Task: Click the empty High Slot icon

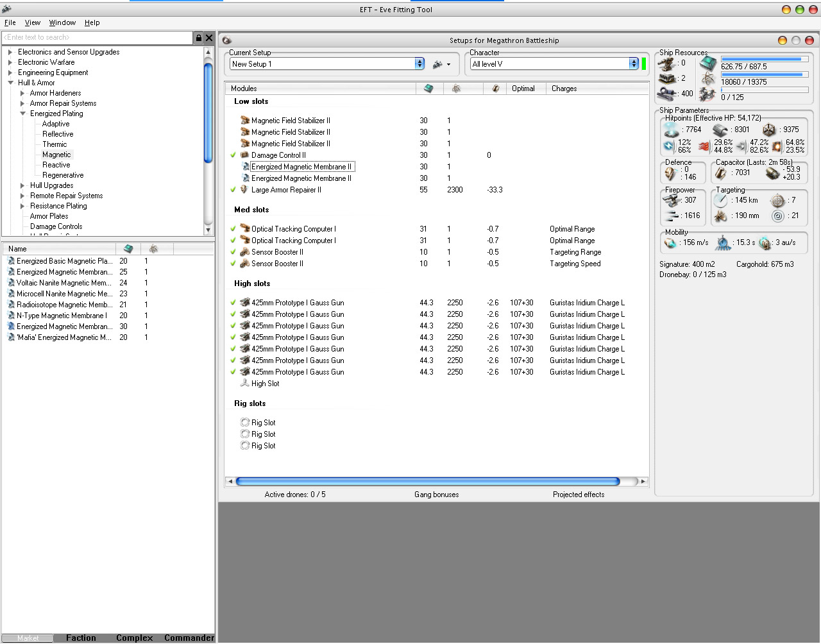Action: click(x=244, y=384)
